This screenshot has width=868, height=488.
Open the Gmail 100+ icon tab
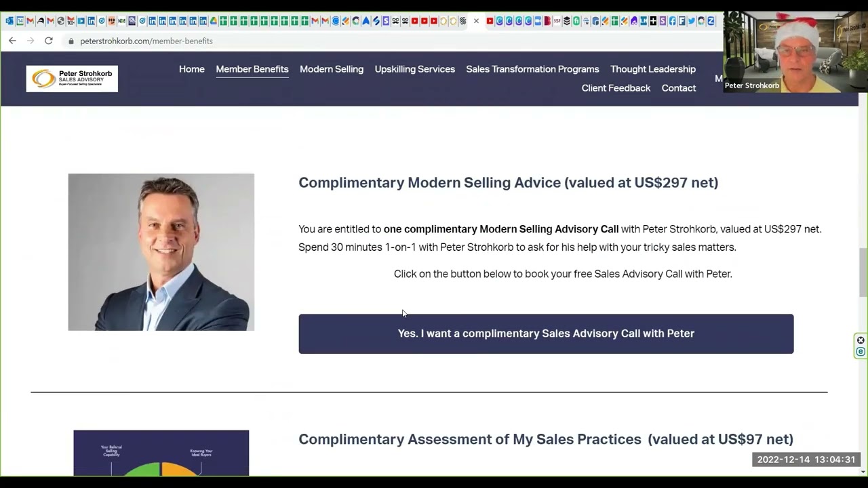[71, 21]
